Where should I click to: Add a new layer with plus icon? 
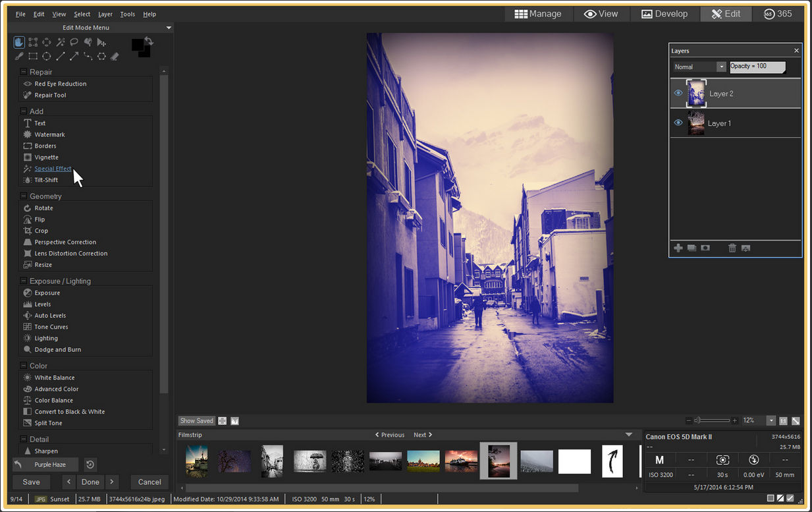pyautogui.click(x=678, y=248)
